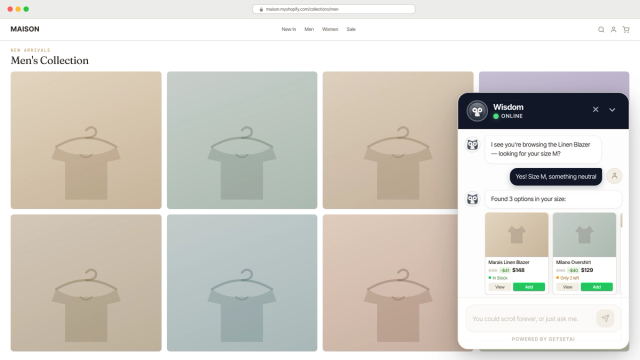Open the user account icon in header
The width and height of the screenshot is (640, 360).
(x=613, y=29)
